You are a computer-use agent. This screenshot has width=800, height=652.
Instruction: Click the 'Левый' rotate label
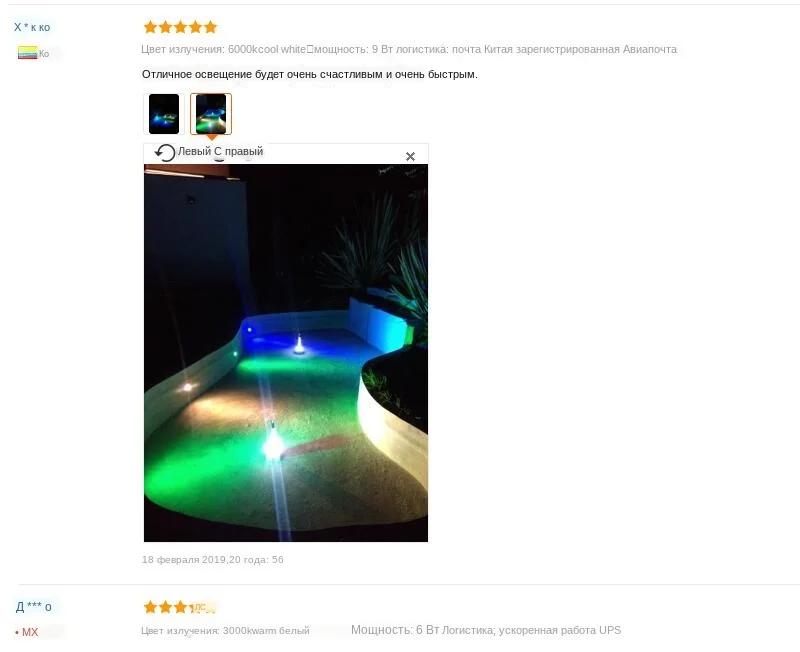click(194, 152)
